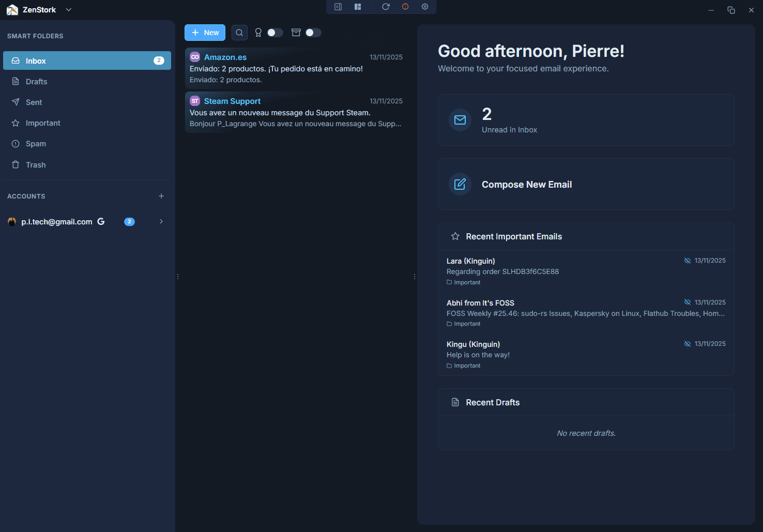
Task: Select the Drafts smart folder
Action: 36,81
